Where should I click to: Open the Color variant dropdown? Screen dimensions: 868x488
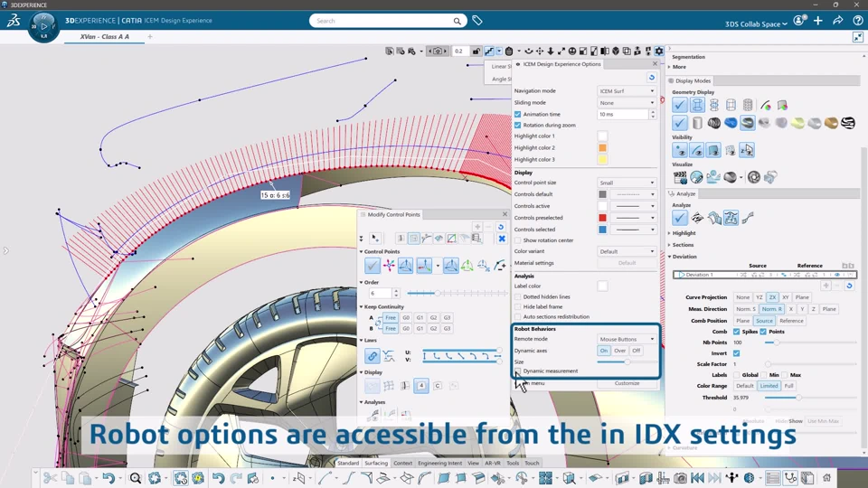[627, 251]
